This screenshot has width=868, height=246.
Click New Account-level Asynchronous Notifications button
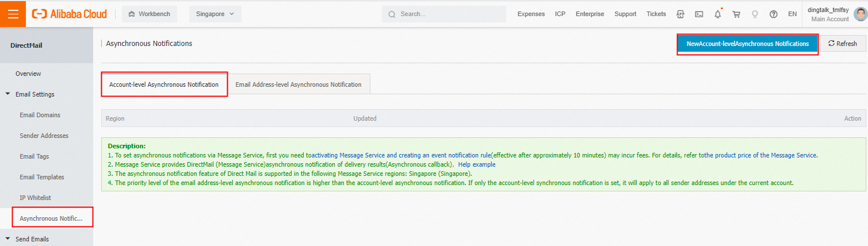(747, 44)
